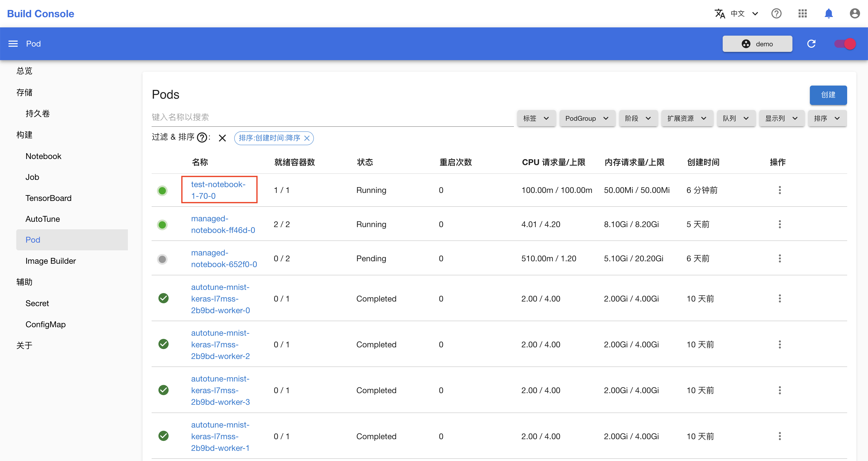Select ConfigMap in the sidebar
The image size is (868, 461).
46,324
